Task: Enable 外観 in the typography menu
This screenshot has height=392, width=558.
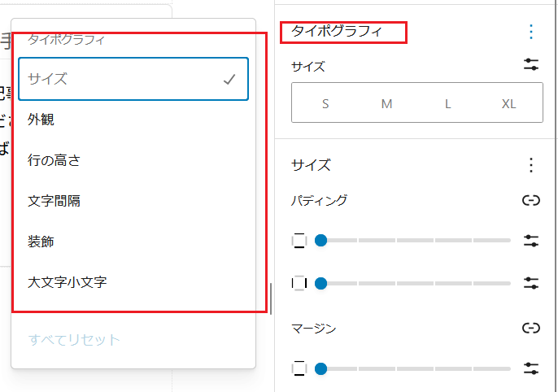Action: [133, 120]
